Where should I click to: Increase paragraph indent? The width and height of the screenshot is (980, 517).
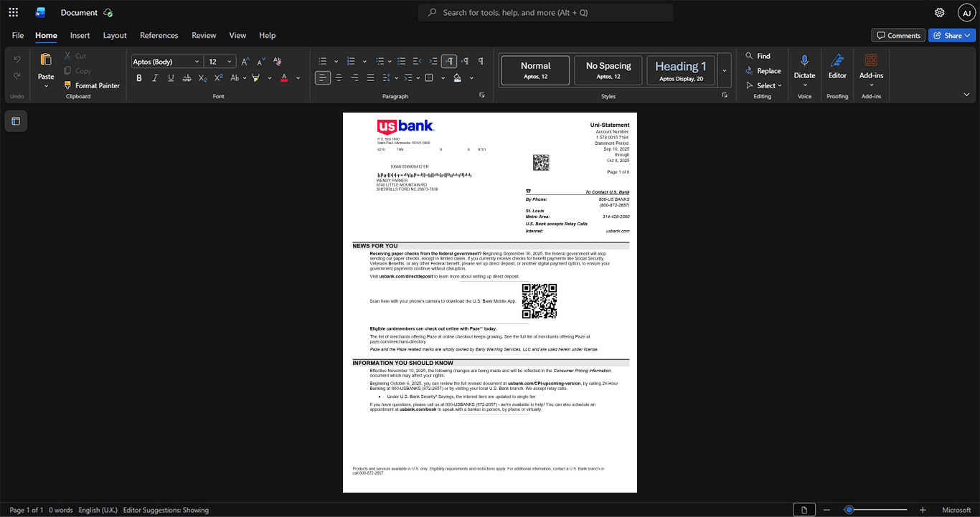tap(433, 62)
